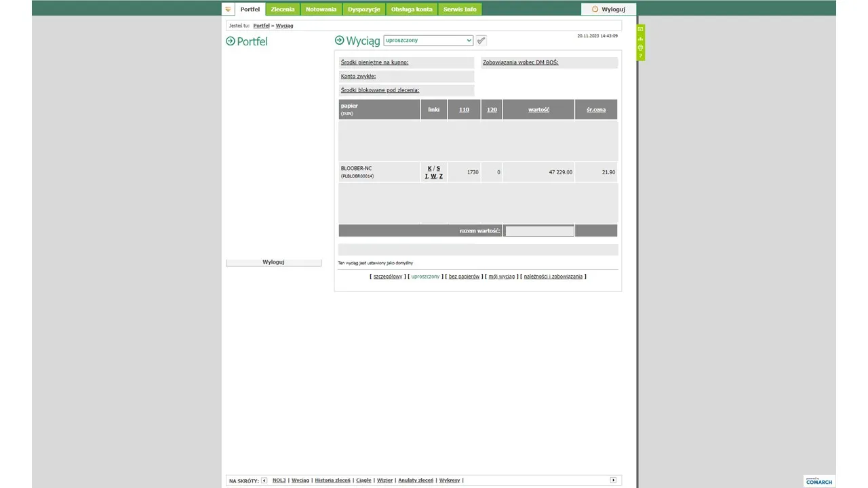Image resolution: width=868 pixels, height=488 pixels.
Task: Click the right arrow in shortcuts bar
Action: pyautogui.click(x=614, y=480)
